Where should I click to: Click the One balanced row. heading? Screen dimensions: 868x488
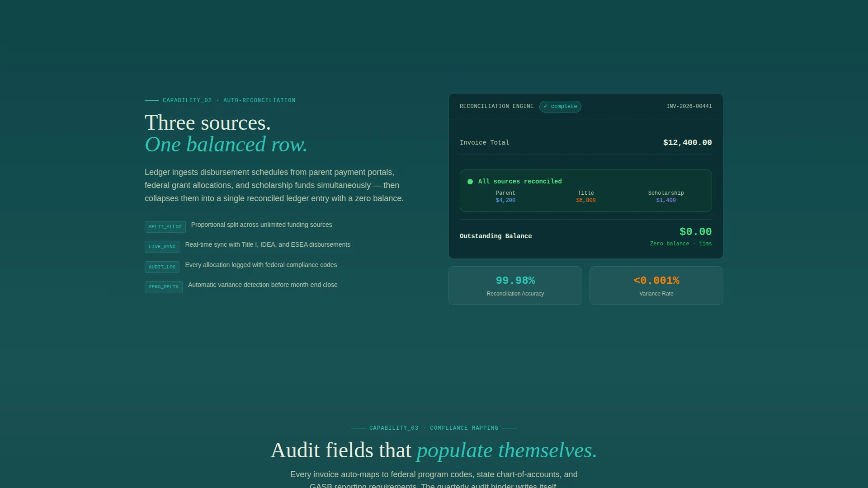(226, 145)
